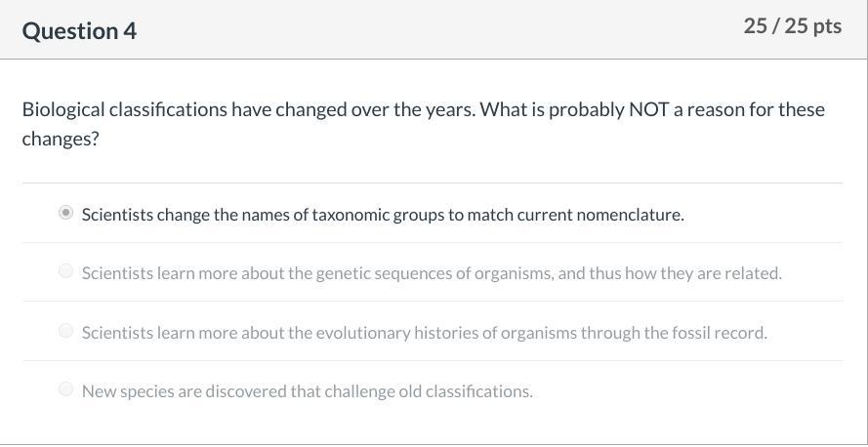Choose the genetic sequences answer radio button
Viewport: 868px width, 447px height.
click(x=65, y=271)
